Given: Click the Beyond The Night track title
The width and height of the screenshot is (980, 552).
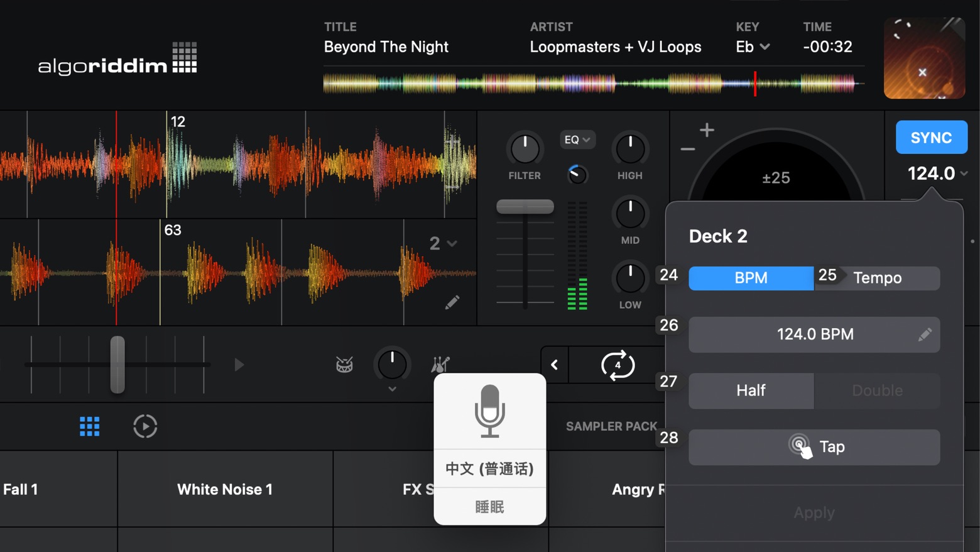Looking at the screenshot, I should (386, 47).
